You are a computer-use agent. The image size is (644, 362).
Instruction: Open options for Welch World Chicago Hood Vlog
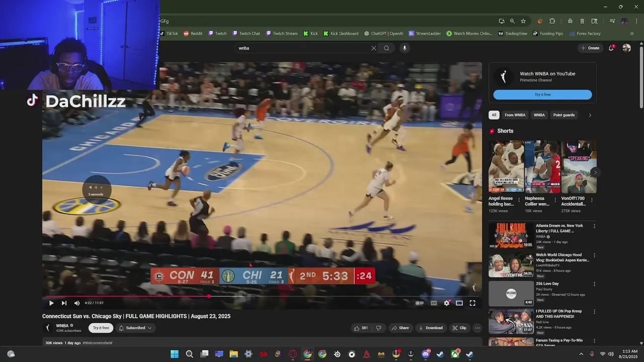point(594,255)
